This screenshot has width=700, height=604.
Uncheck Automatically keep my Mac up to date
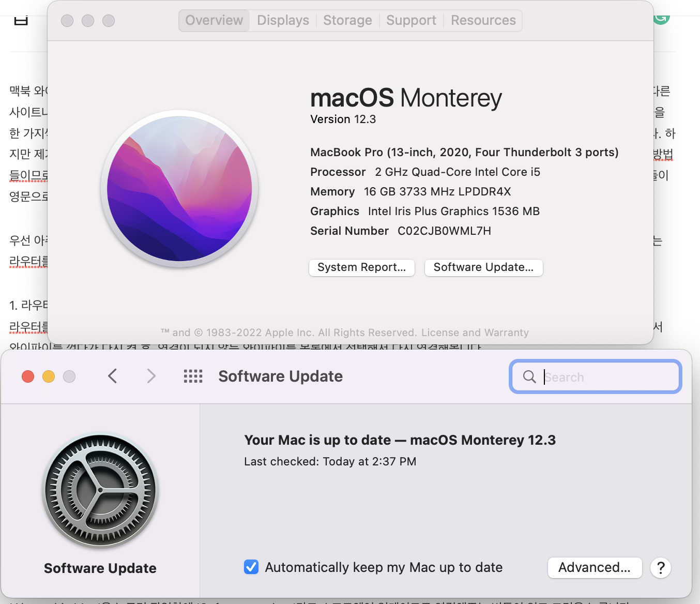(251, 567)
